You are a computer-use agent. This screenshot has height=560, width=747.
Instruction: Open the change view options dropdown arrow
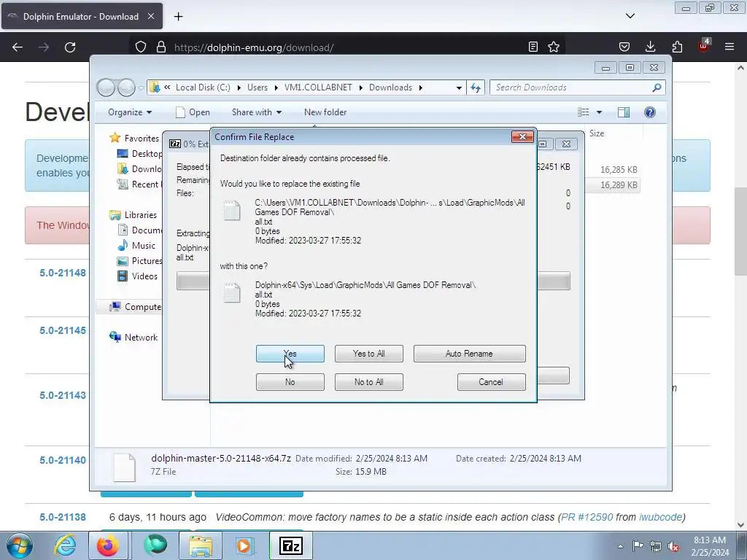600,112
